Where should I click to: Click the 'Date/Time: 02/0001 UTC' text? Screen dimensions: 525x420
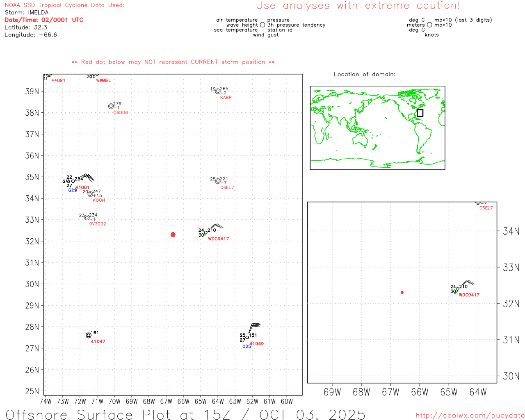click(x=44, y=20)
